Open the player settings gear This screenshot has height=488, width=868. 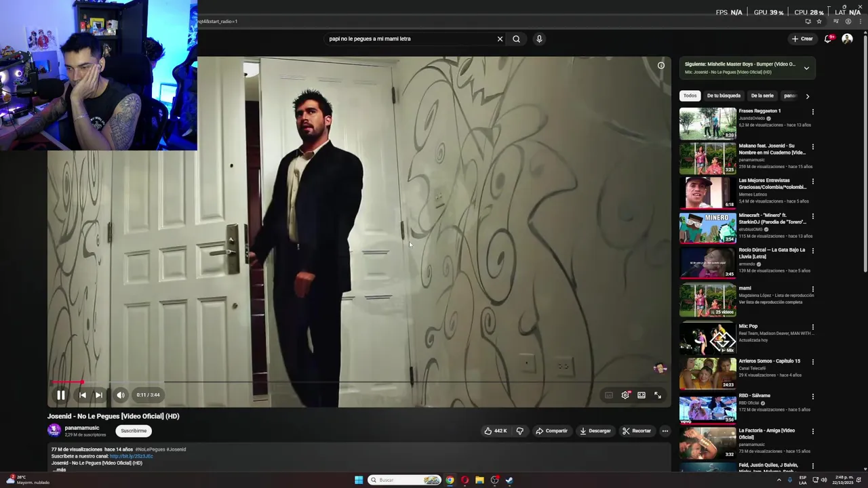pyautogui.click(x=625, y=395)
